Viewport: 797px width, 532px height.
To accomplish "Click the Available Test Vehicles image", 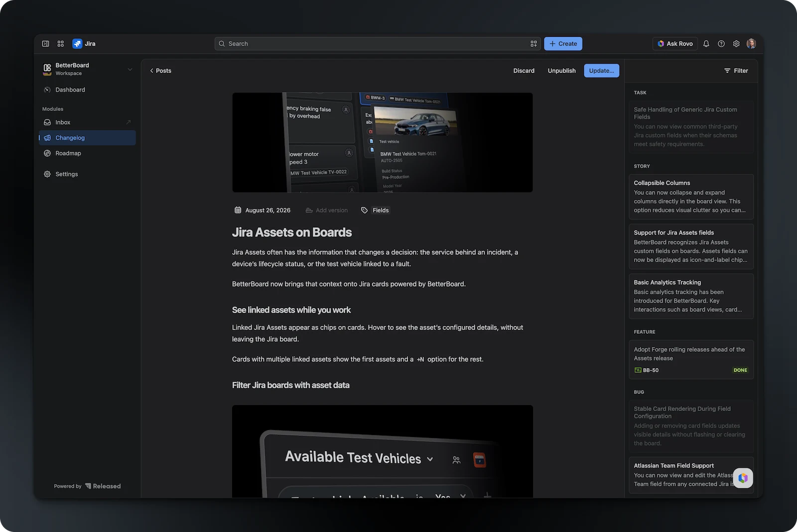I will pyautogui.click(x=383, y=451).
